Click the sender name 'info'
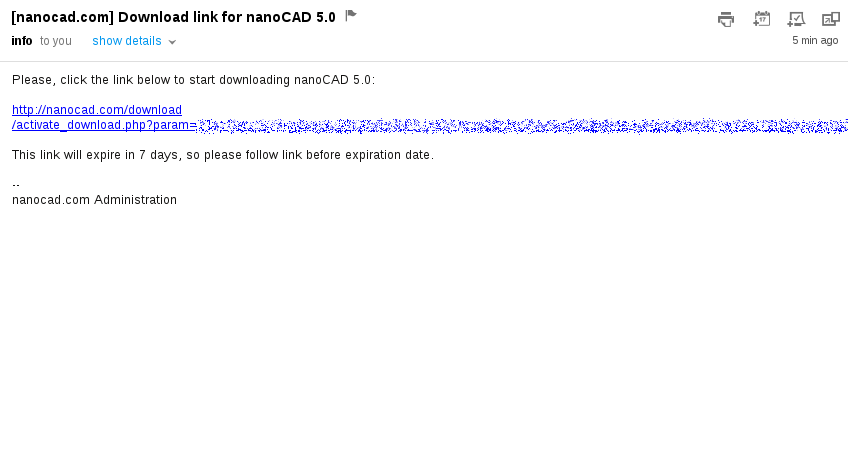The width and height of the screenshot is (848, 475). click(22, 41)
